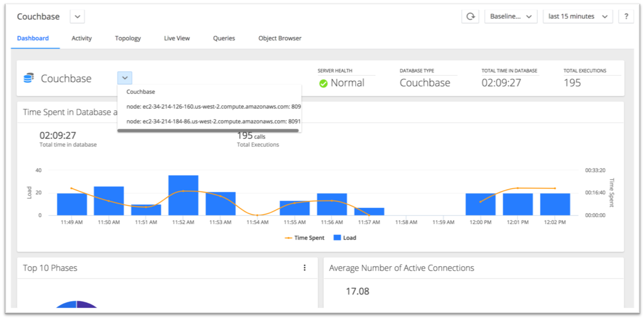Click the 12:00 PM load bar
The height and width of the screenshot is (319, 644).
tap(481, 204)
